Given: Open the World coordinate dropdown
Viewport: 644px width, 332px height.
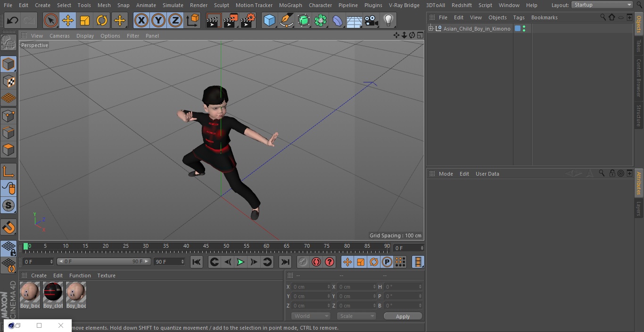Looking at the screenshot, I should coord(311,316).
